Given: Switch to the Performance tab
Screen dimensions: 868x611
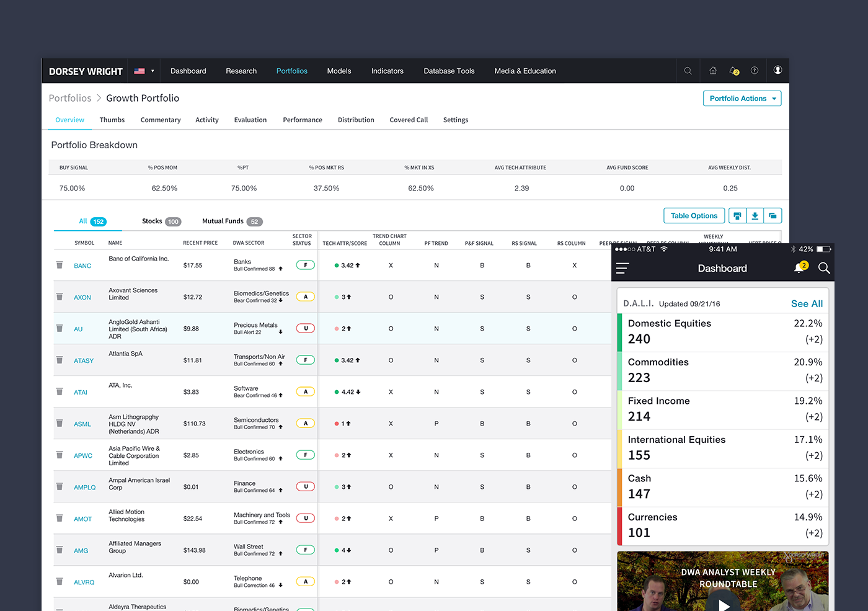Looking at the screenshot, I should pos(303,120).
